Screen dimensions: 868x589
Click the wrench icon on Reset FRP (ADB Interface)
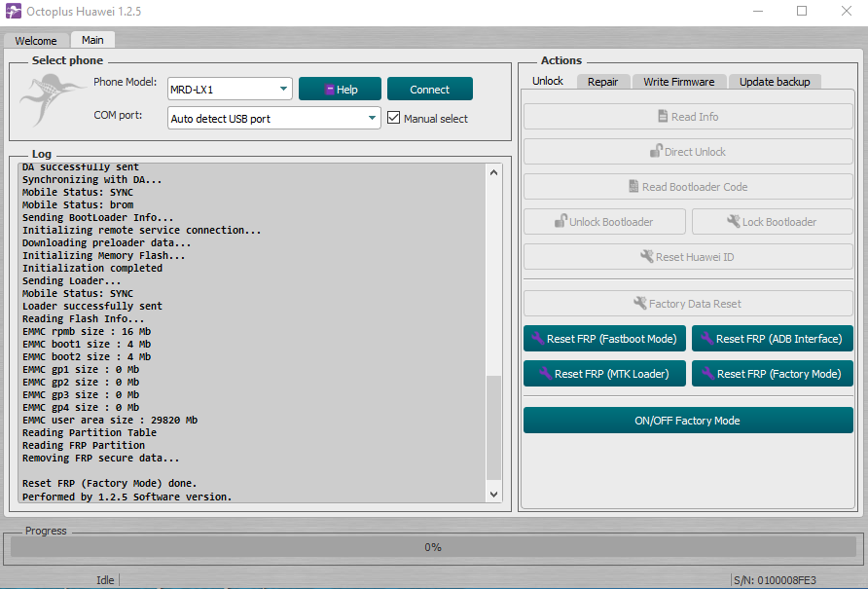pyautogui.click(x=706, y=338)
